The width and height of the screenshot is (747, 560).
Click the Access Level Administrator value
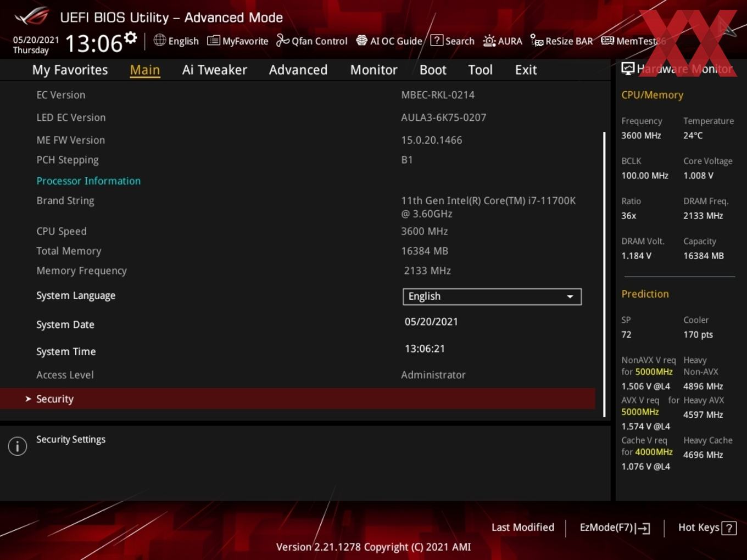433,375
